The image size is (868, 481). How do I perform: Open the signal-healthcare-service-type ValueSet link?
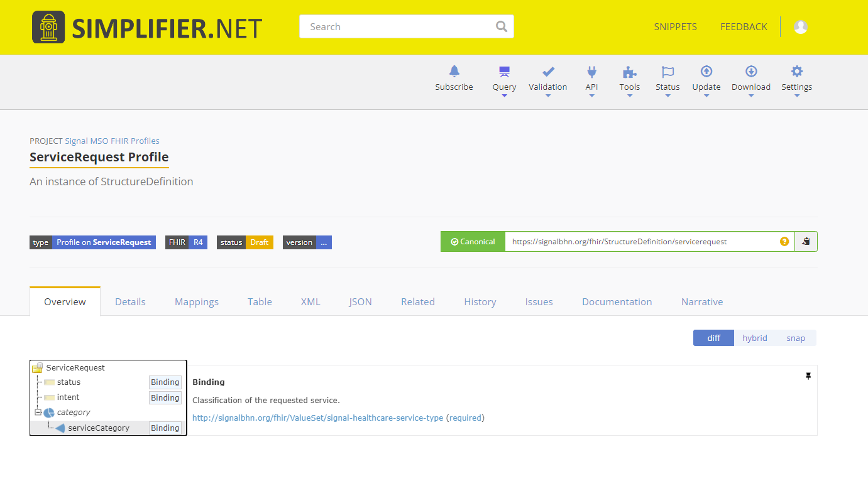tap(317, 418)
